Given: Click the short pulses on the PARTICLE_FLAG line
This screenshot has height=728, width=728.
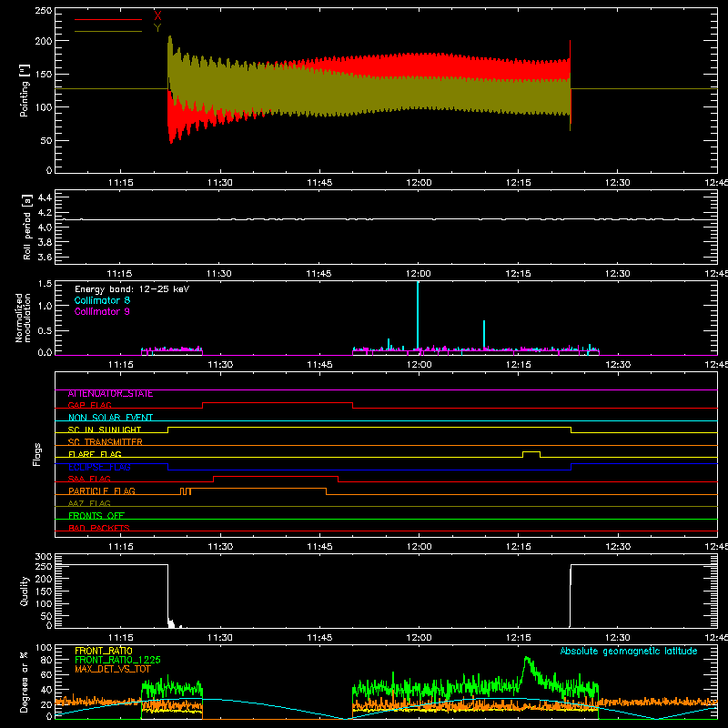Looking at the screenshot, I should click(x=186, y=491).
